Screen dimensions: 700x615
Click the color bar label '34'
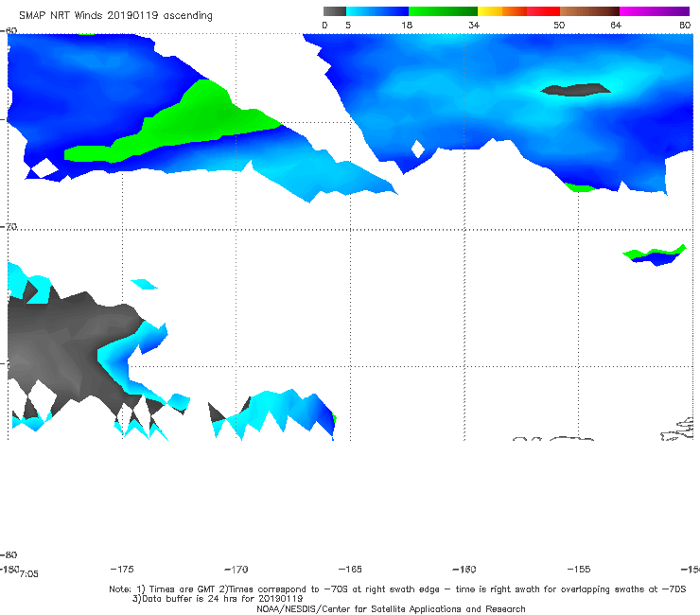474,25
